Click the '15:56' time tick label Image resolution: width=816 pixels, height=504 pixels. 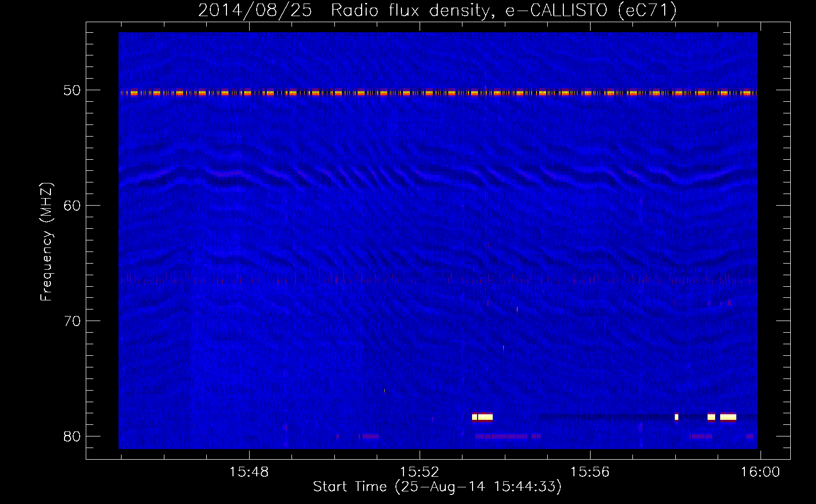click(590, 472)
